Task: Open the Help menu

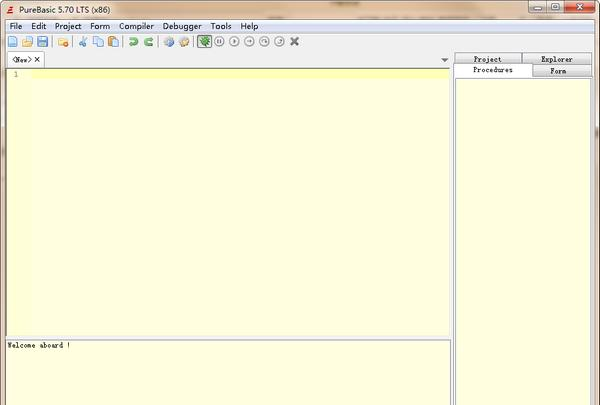Action: pos(249,26)
